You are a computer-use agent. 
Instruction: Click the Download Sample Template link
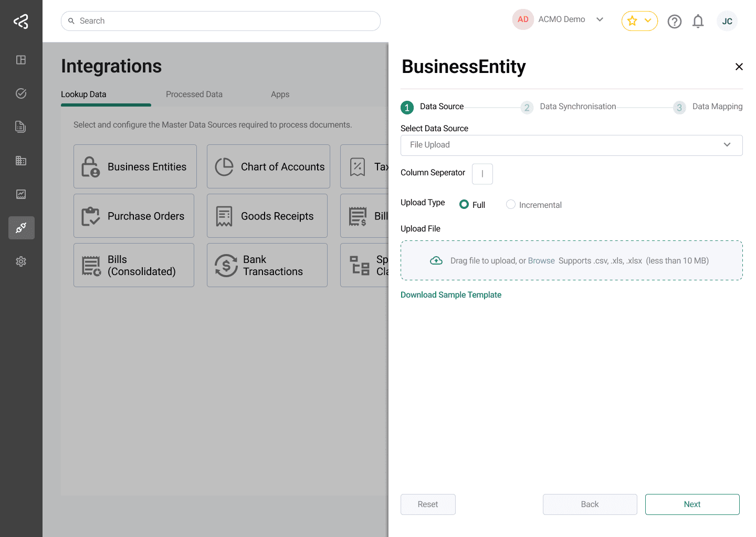tap(450, 295)
